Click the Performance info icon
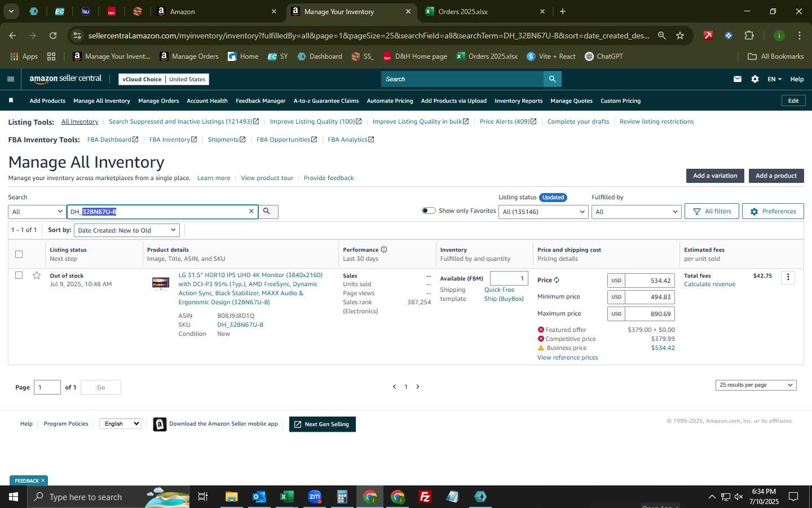Viewport: 812px width, 508px height. (x=384, y=249)
